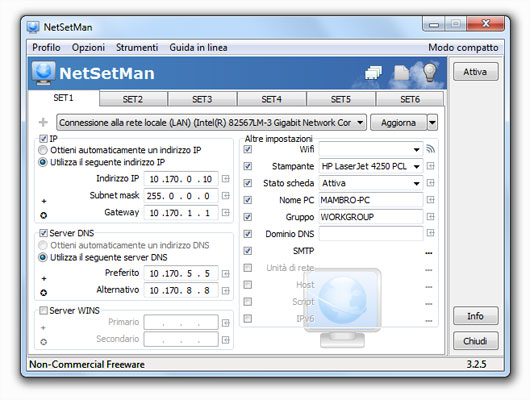Click the Chiudi button
The height and width of the screenshot is (400, 530).
[476, 340]
